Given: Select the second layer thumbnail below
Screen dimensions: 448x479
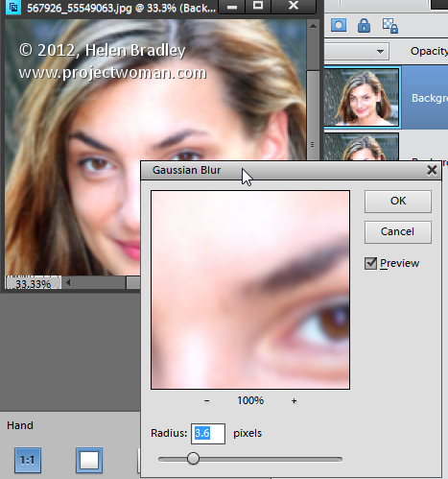Looking at the screenshot, I should pos(362,147).
